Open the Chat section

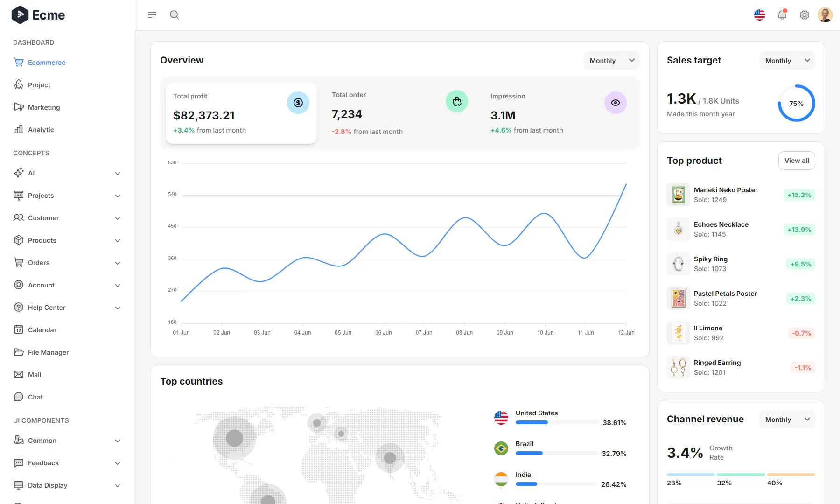pyautogui.click(x=35, y=397)
